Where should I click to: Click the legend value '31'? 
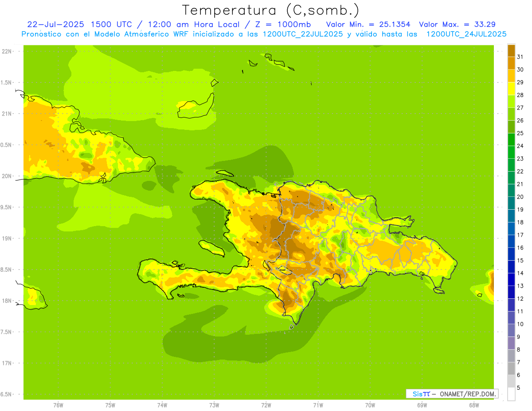point(520,57)
